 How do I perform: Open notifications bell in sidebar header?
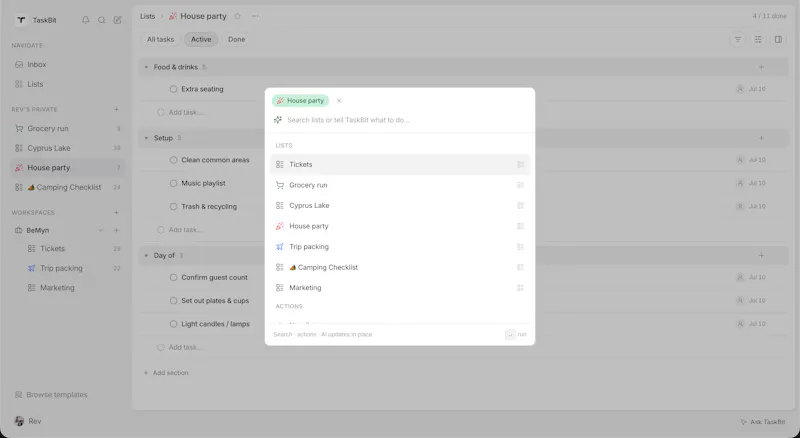pos(86,20)
